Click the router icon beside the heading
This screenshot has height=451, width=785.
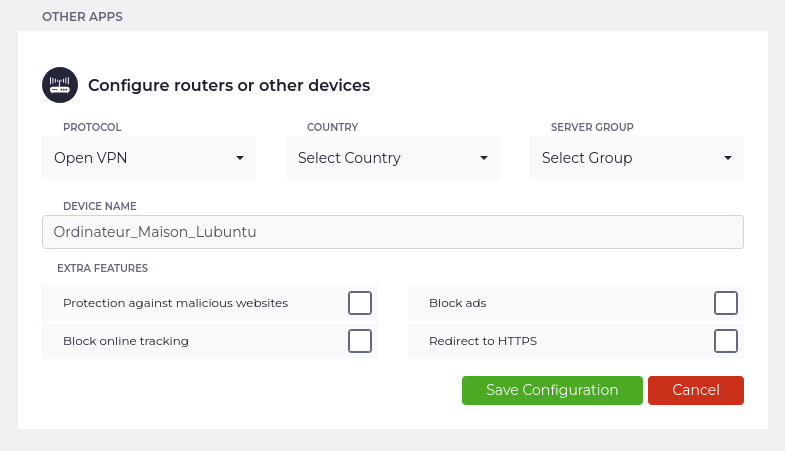tap(60, 85)
